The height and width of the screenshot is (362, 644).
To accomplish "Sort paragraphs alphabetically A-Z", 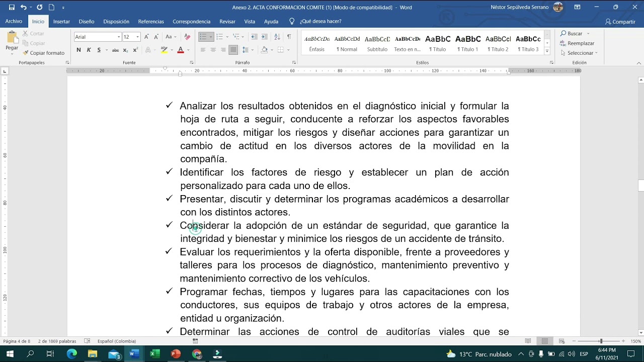I will (x=277, y=37).
